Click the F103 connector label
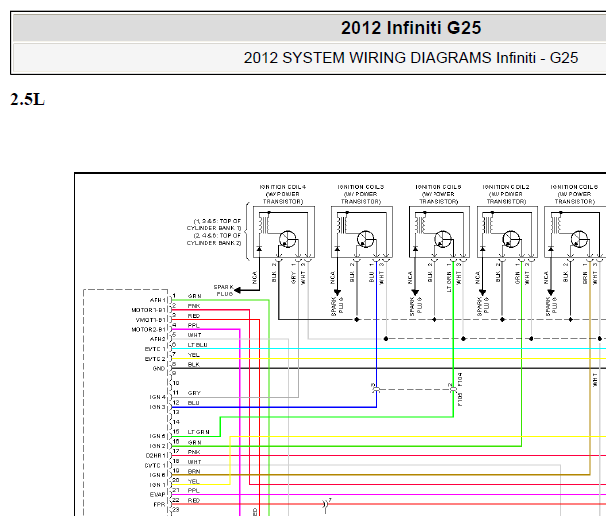 (460, 399)
